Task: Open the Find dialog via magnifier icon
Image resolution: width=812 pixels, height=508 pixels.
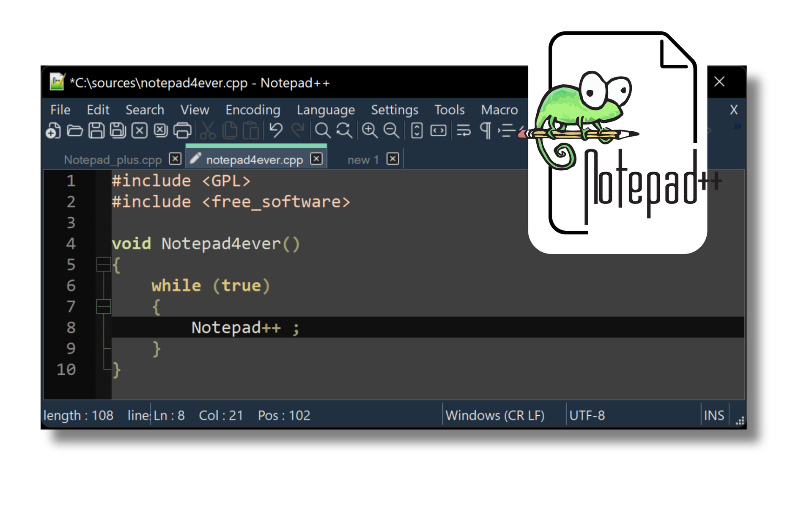Action: [x=323, y=130]
